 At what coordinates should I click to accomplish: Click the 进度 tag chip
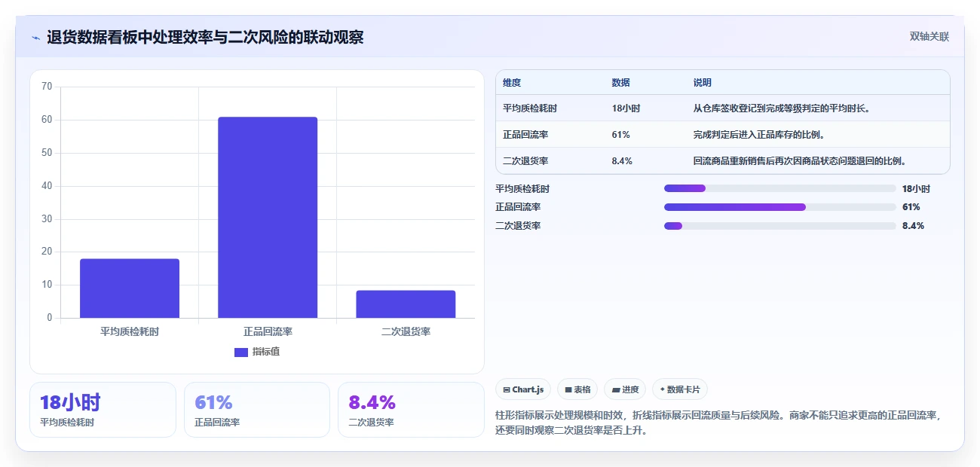[625, 389]
